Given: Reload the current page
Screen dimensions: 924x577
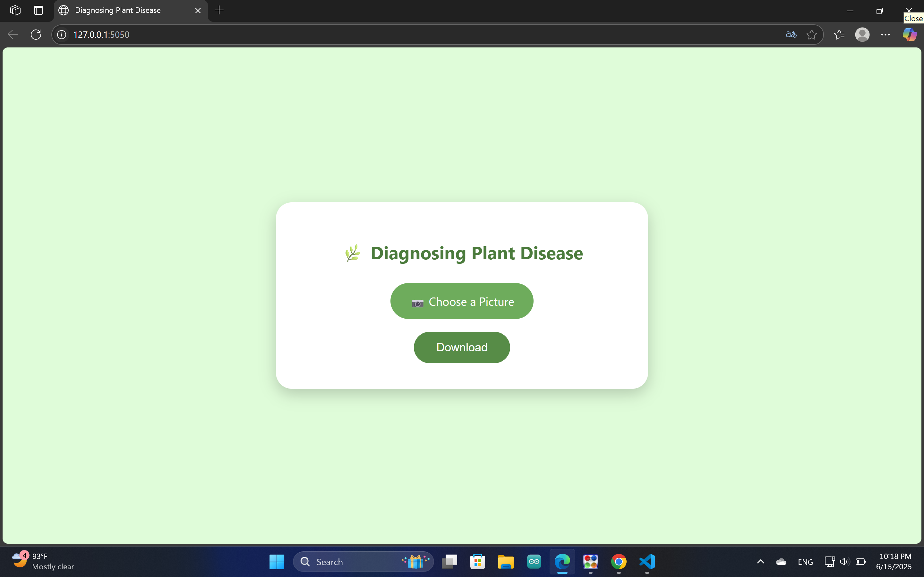Looking at the screenshot, I should pos(36,34).
